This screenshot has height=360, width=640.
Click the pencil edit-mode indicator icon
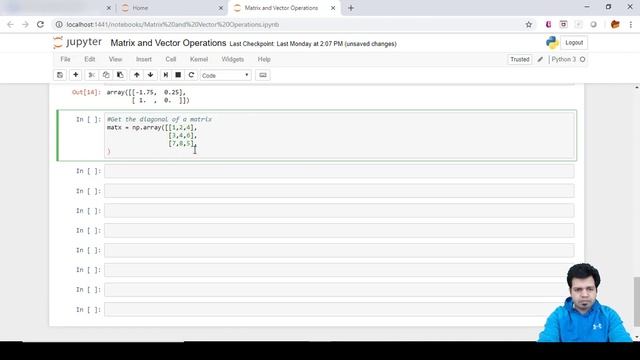coord(540,60)
